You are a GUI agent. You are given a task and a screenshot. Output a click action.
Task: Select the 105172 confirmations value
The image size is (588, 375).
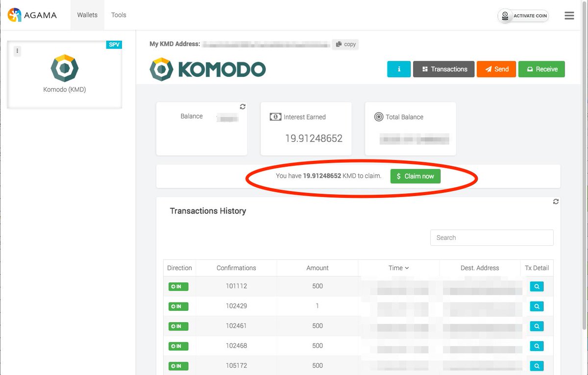(x=236, y=366)
